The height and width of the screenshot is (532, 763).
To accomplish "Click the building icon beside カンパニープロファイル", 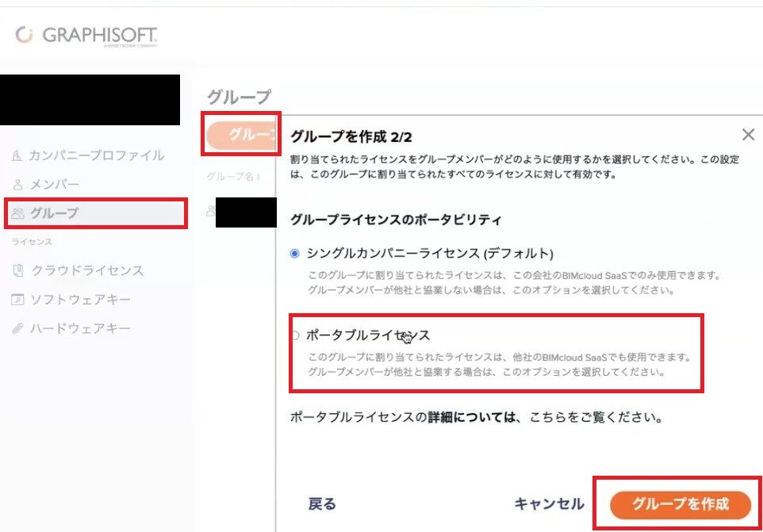I will 17,155.
